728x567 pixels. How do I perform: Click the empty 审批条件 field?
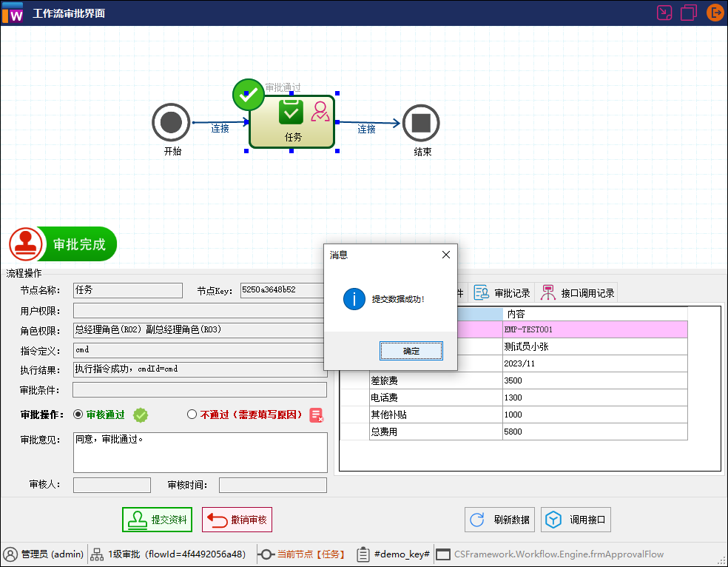200,390
